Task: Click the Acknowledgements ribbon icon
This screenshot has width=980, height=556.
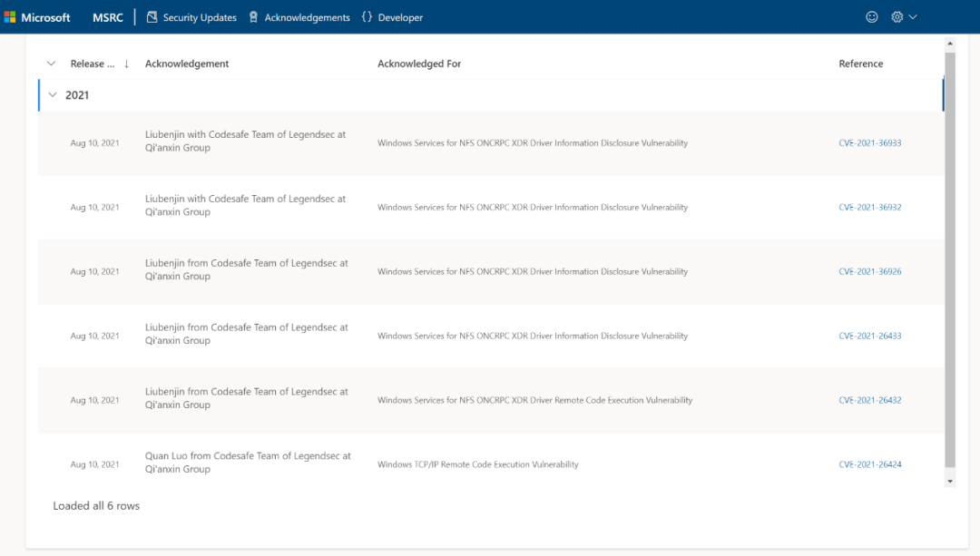Action: [253, 17]
